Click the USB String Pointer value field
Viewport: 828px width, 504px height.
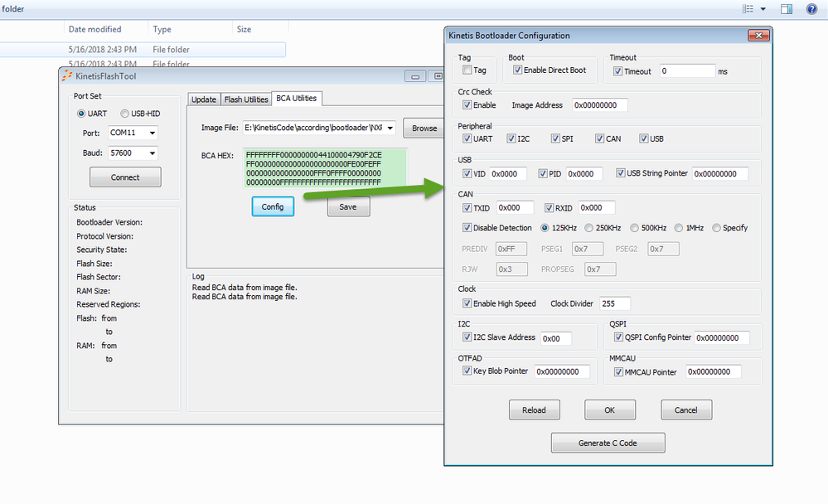tap(720, 174)
